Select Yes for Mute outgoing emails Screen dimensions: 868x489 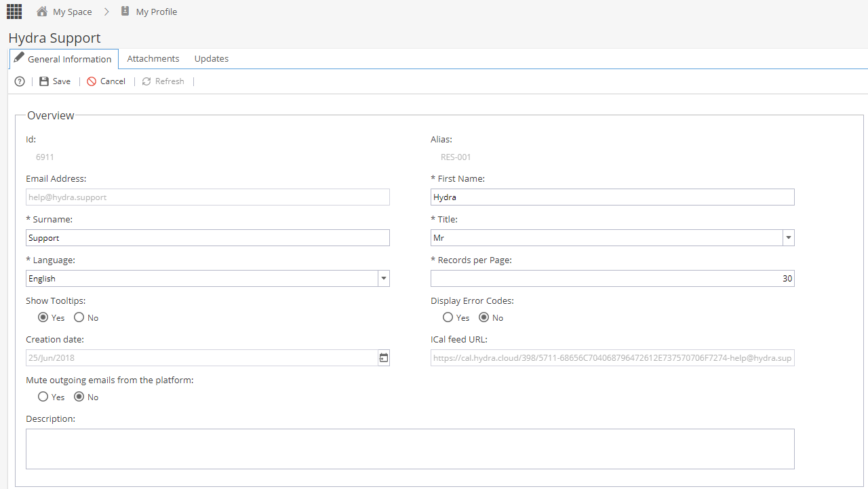[43, 397]
